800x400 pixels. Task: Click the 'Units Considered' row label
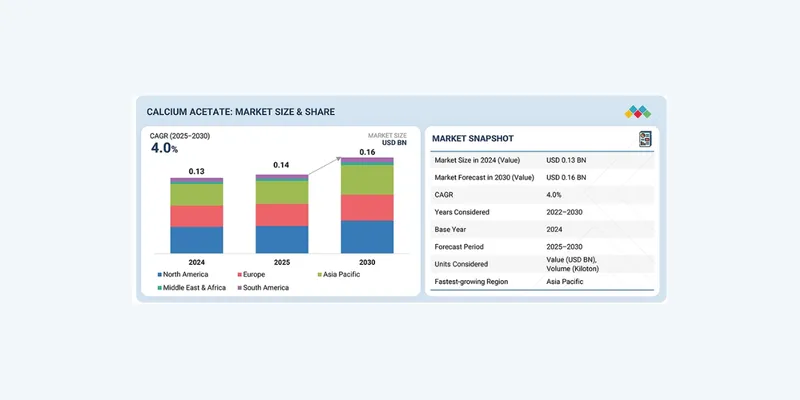click(461, 264)
